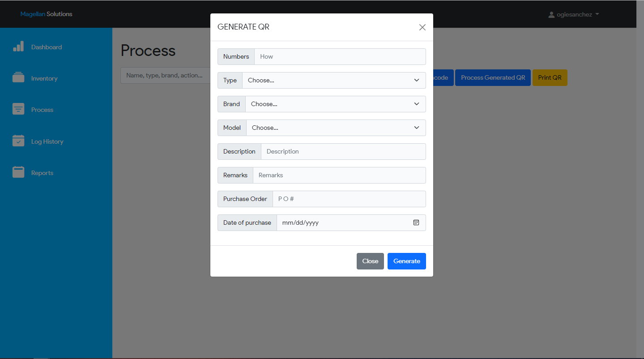Image resolution: width=644 pixels, height=359 pixels.
Task: Dismiss the dialog with the X icon
Action: pos(422,27)
